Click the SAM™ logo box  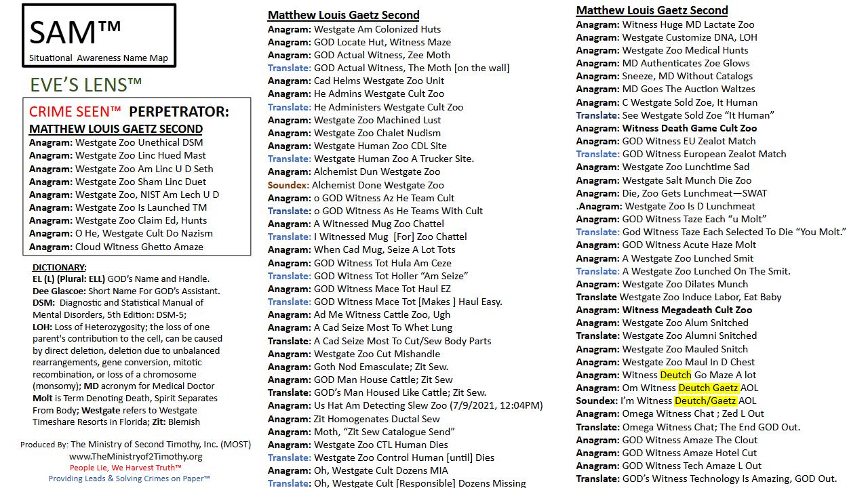[99, 35]
